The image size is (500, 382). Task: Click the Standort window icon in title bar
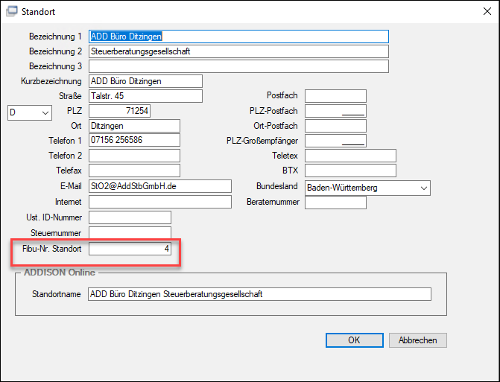[12, 11]
